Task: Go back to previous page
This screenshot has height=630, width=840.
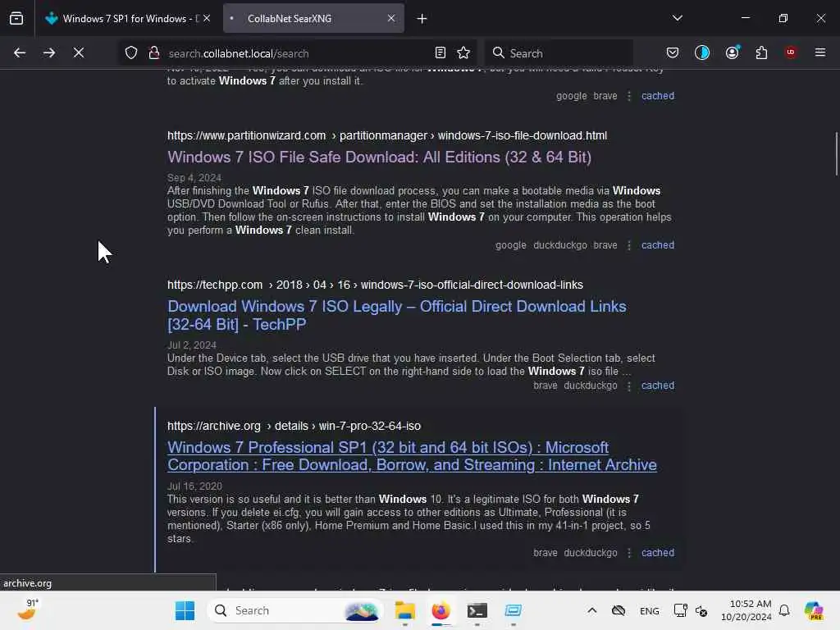Action: [x=20, y=52]
